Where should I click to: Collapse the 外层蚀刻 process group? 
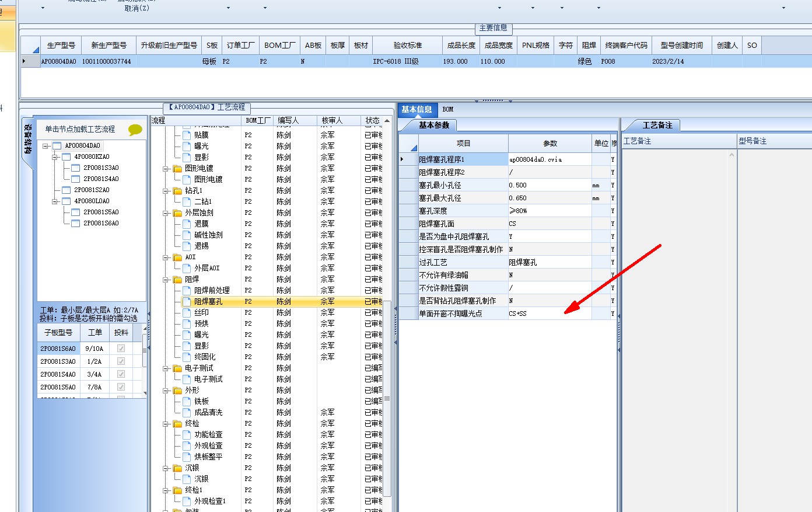coord(166,213)
